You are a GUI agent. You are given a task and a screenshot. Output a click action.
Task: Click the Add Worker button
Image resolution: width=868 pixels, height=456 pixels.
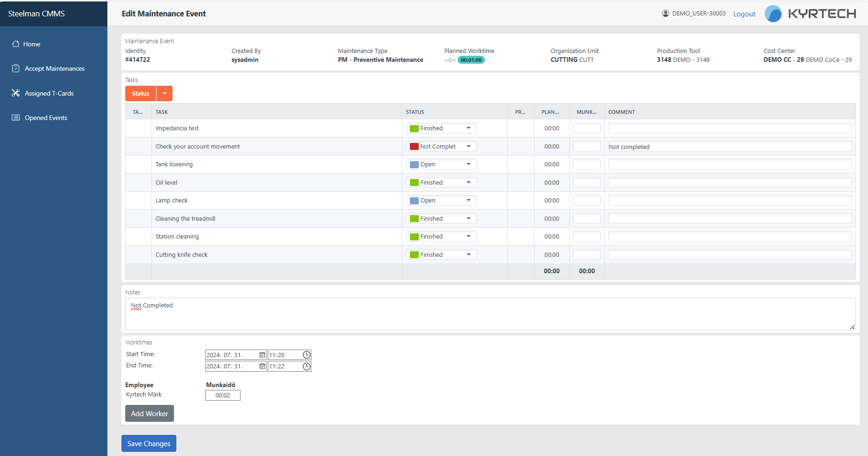(x=149, y=413)
